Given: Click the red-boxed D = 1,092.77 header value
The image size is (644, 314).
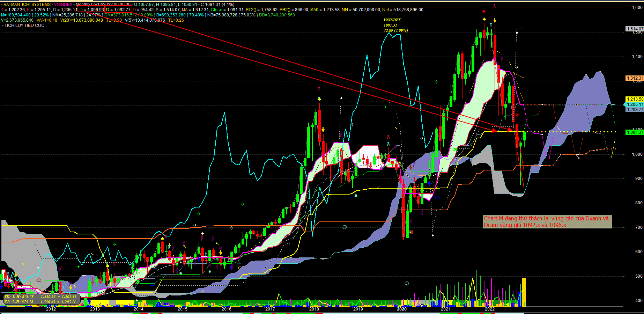Looking at the screenshot, I should pos(118,9).
